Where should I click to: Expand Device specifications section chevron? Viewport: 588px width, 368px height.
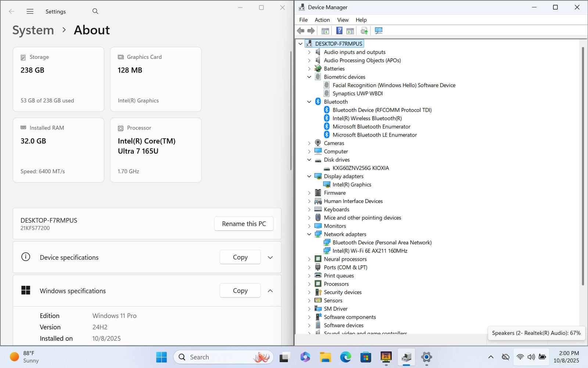point(270,258)
